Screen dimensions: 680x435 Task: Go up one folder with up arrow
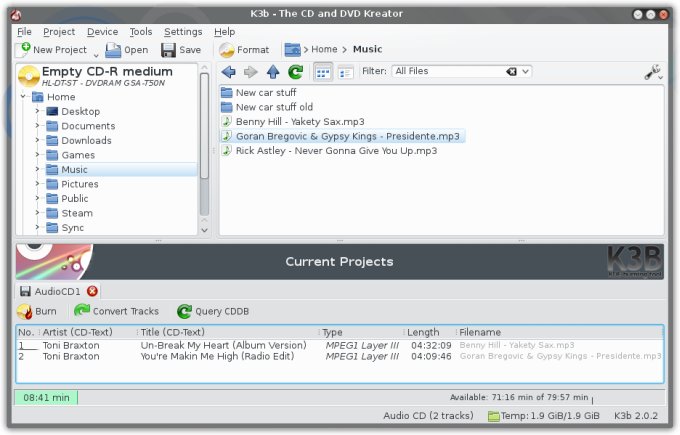(273, 72)
